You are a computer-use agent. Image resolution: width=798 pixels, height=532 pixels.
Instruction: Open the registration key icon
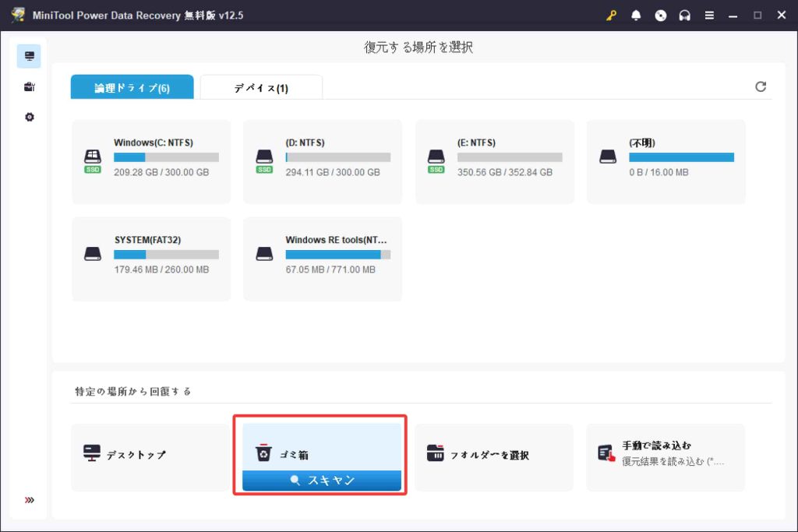[611, 16]
